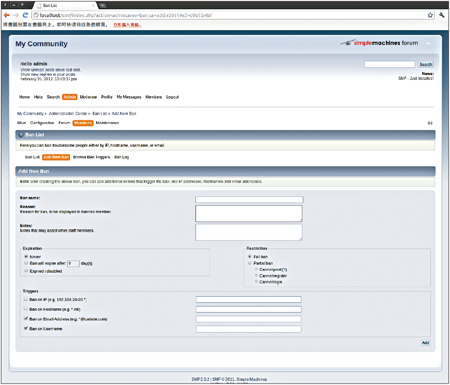This screenshot has height=385, width=450.
Task: Click 'Show new replies to your posts' link
Action: (x=48, y=74)
